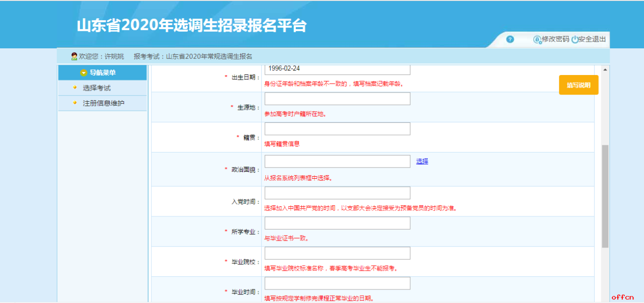Screen dimensions: 644x303
Task: Click the 入党时间 date field
Action: click(337, 193)
